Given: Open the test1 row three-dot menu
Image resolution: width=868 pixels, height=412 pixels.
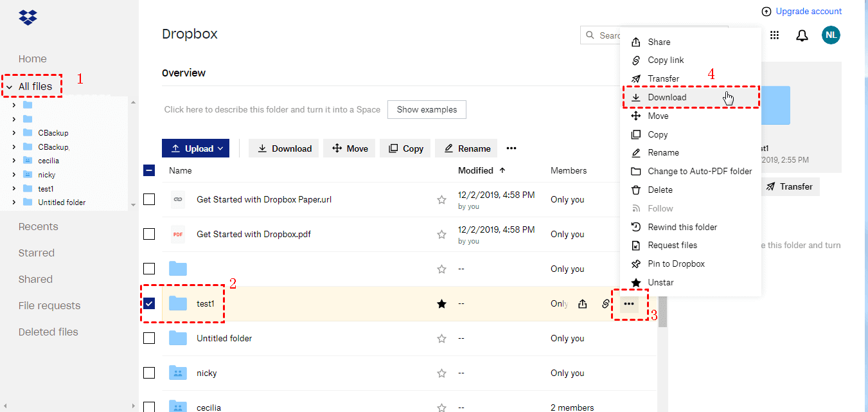Looking at the screenshot, I should click(x=629, y=303).
